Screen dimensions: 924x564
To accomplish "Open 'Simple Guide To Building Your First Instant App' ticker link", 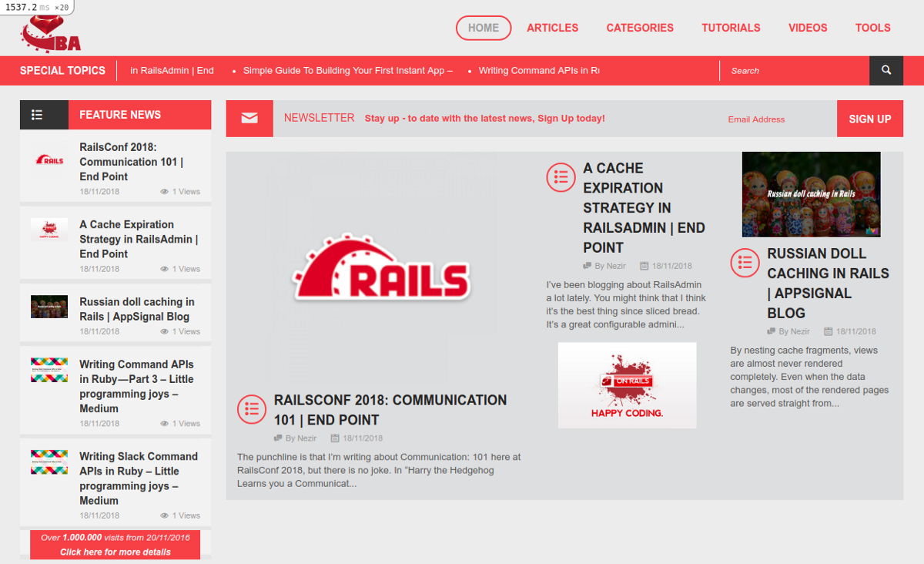I will point(347,70).
